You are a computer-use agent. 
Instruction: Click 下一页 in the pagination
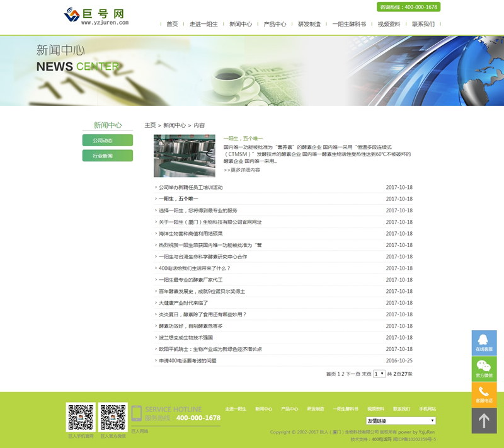point(353,374)
